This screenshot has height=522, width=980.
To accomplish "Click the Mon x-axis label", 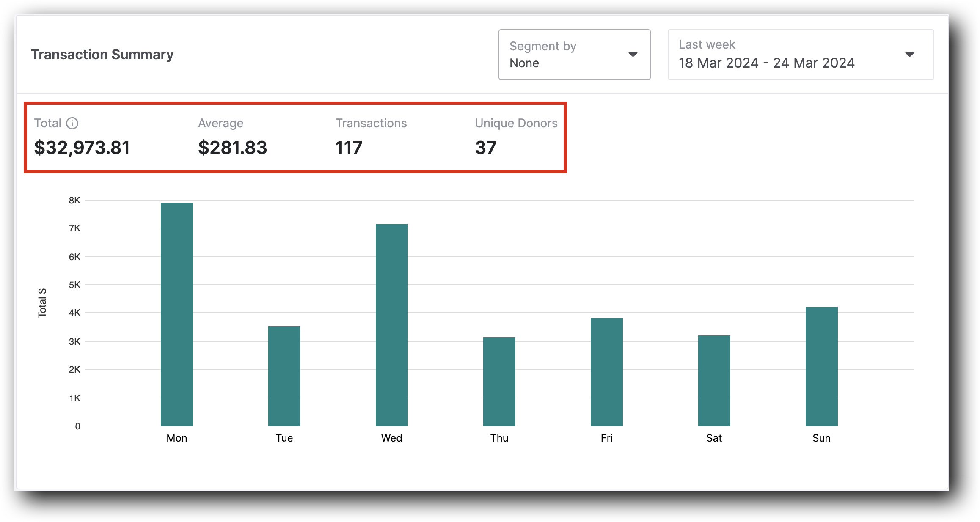I will (x=177, y=438).
